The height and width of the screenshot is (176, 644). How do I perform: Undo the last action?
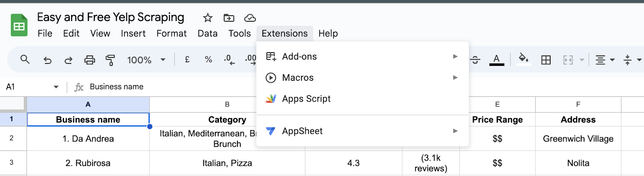pyautogui.click(x=47, y=60)
